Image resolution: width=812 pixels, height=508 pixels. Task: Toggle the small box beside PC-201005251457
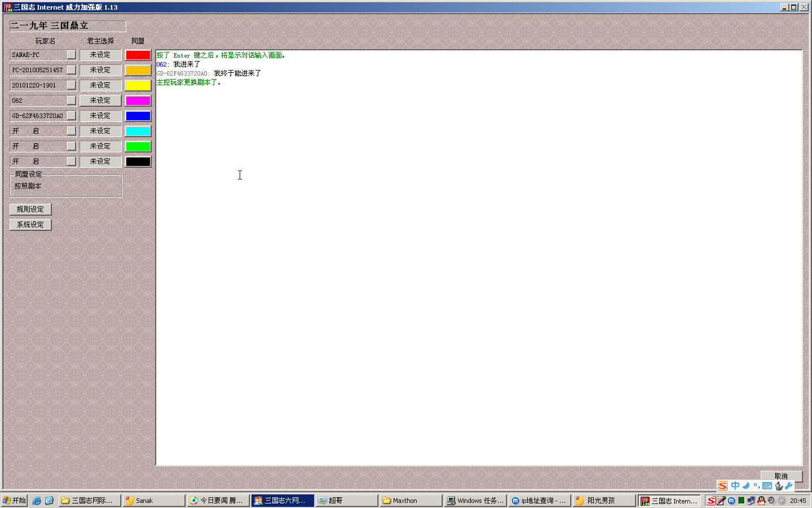(71, 70)
